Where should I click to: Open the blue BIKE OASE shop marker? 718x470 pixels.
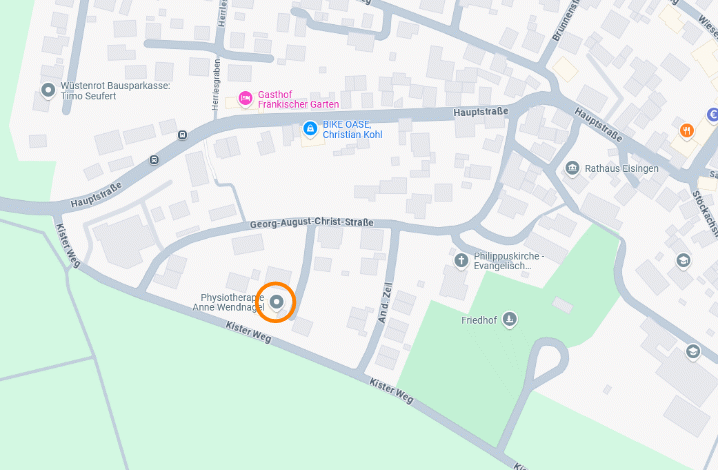click(x=310, y=129)
